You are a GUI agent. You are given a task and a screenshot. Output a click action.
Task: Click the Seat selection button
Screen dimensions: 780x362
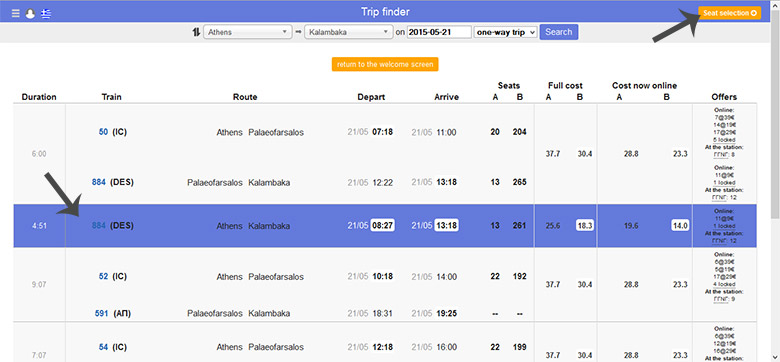point(729,13)
